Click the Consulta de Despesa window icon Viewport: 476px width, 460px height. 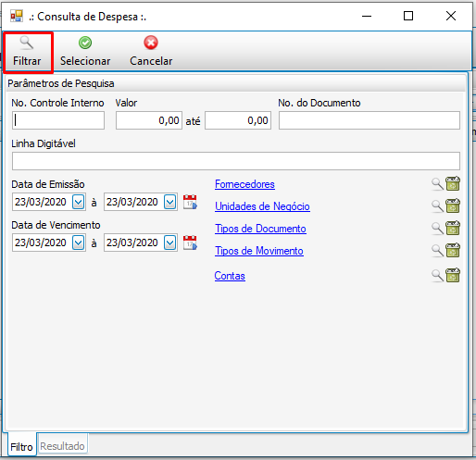coord(17,16)
